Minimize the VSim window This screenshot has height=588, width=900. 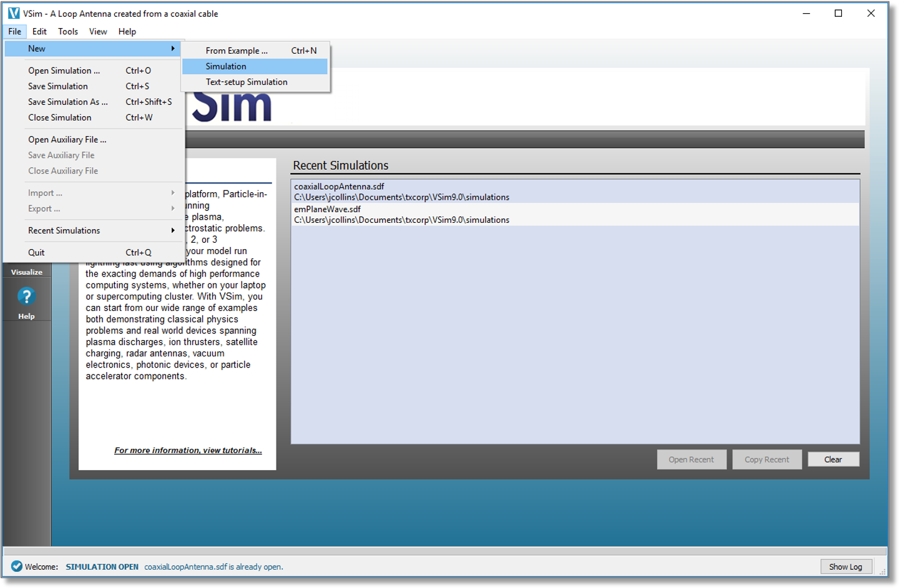point(806,13)
